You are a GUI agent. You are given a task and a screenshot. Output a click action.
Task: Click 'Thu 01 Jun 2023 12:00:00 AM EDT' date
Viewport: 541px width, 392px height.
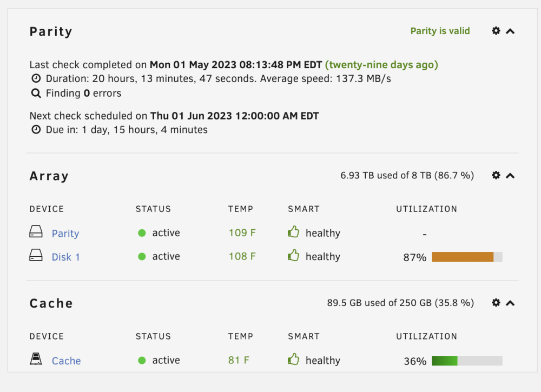(234, 116)
